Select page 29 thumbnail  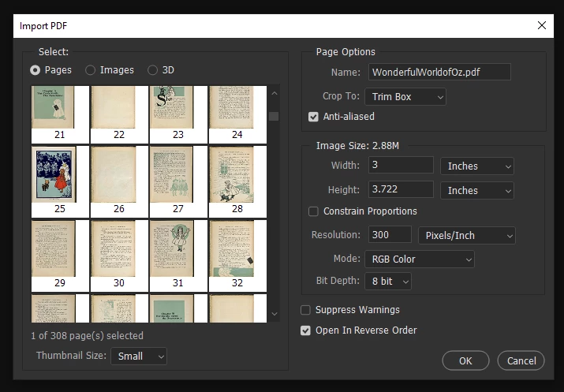(x=60, y=256)
